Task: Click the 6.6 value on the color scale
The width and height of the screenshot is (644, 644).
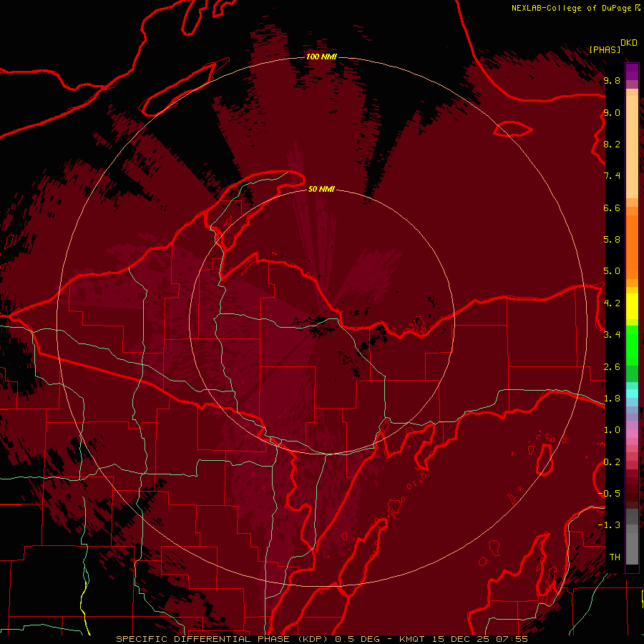Action: (612, 208)
